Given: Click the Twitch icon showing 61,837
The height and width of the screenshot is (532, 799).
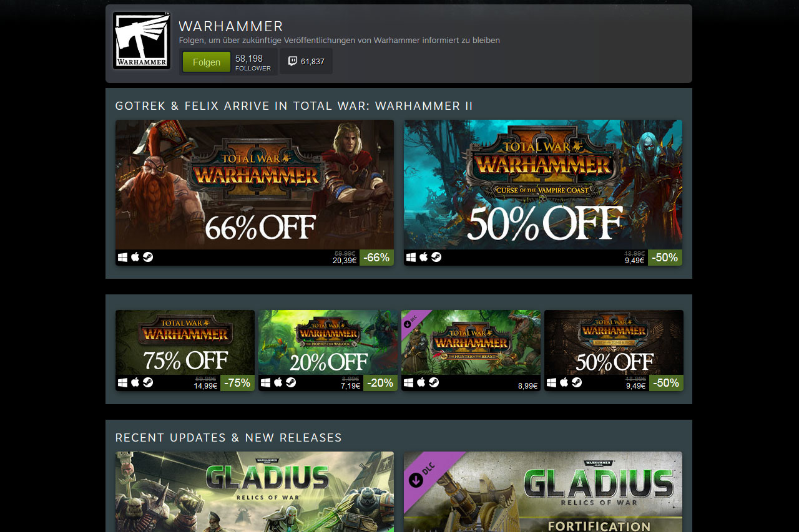Looking at the screenshot, I should (x=292, y=61).
